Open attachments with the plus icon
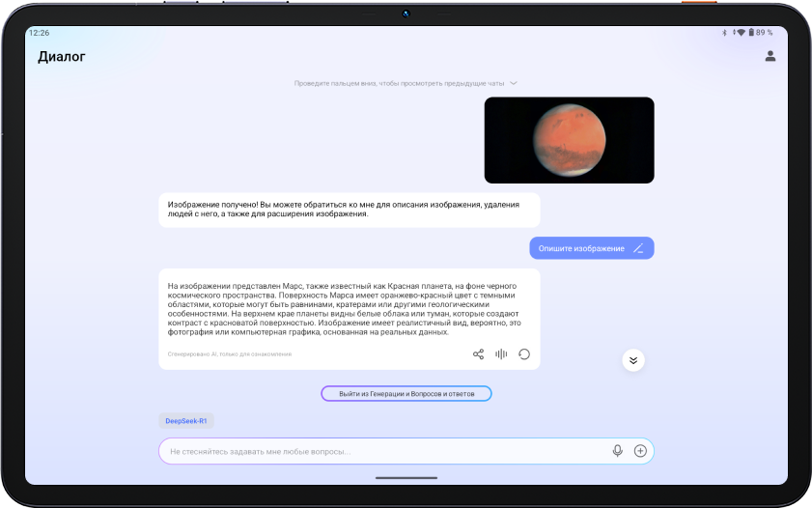Image resolution: width=812 pixels, height=508 pixels. pyautogui.click(x=640, y=451)
